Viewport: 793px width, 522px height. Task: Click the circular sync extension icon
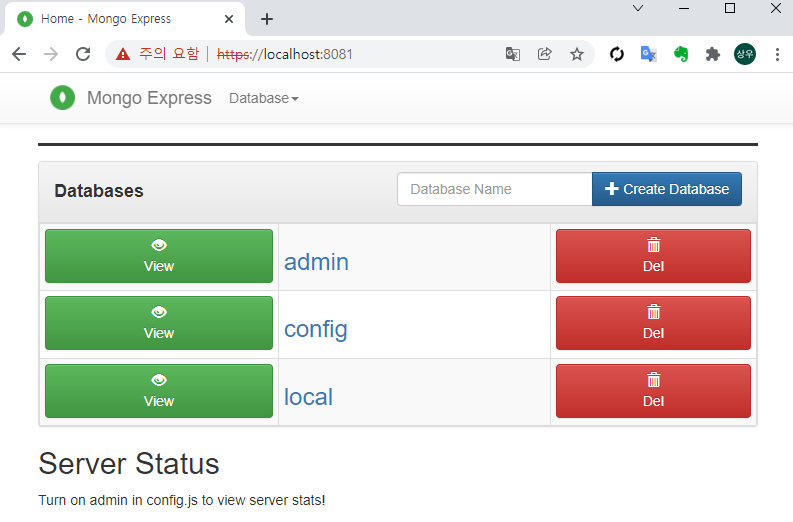point(616,54)
